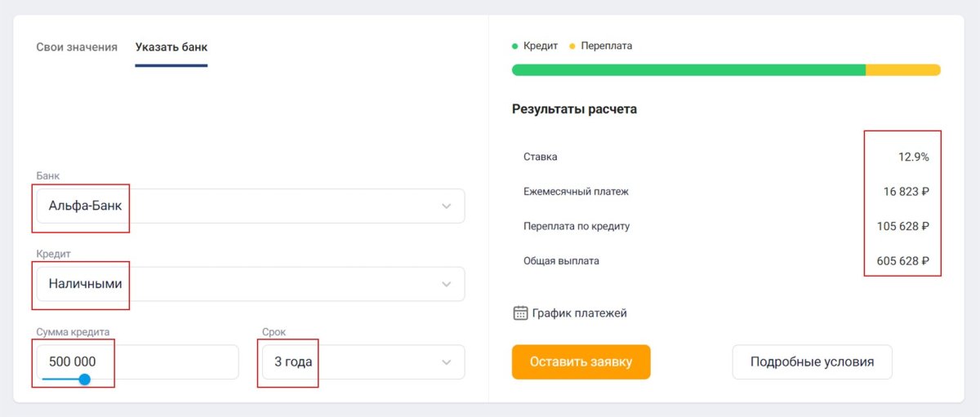Click the Сумма кредита input field
980x417 pixels.
point(137,362)
